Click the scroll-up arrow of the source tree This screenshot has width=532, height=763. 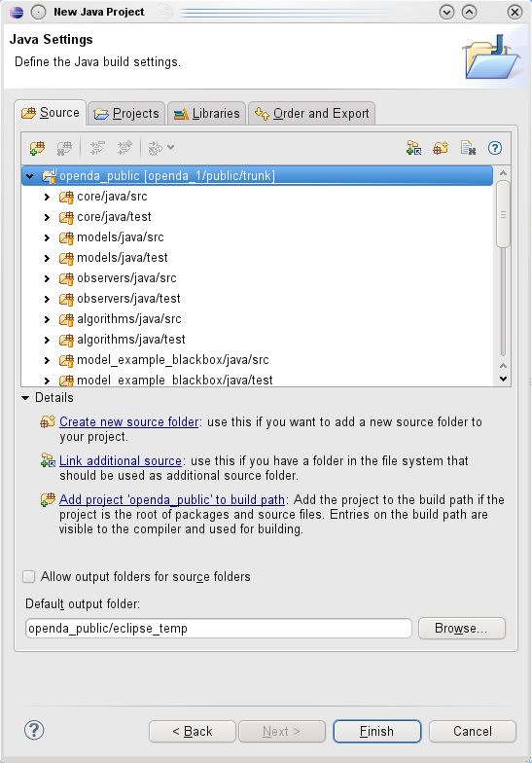click(x=504, y=173)
